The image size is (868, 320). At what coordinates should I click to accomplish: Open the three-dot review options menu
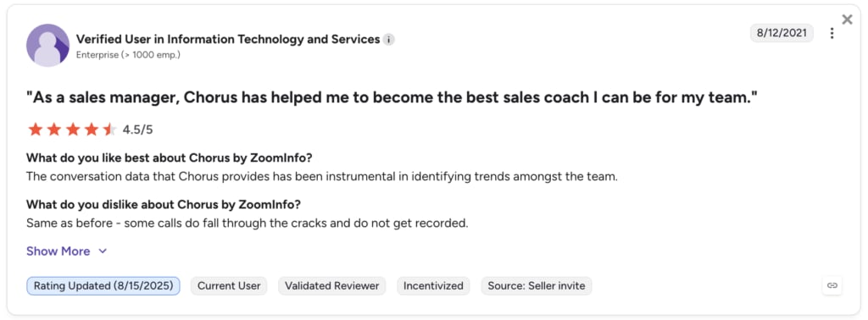tap(832, 33)
